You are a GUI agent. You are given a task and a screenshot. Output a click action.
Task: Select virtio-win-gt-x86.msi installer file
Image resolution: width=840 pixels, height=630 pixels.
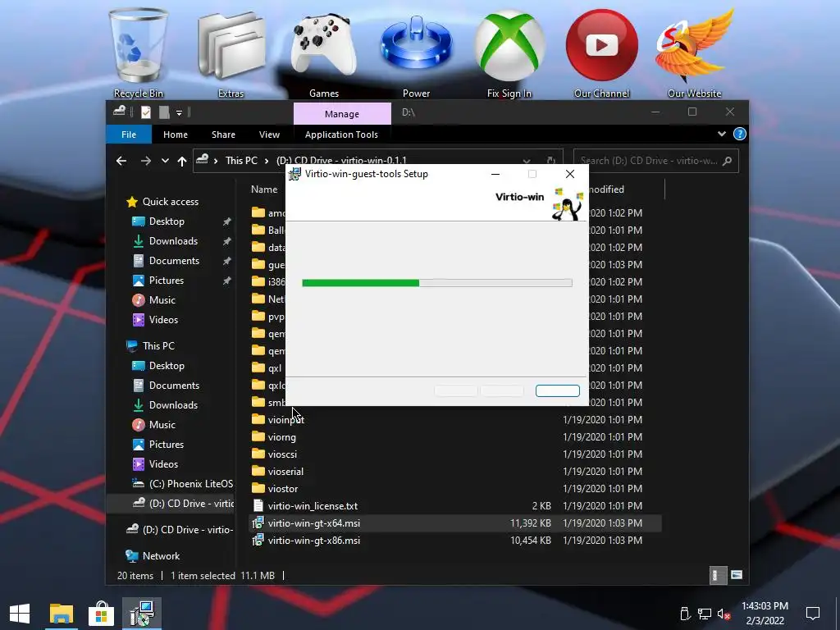(x=314, y=541)
